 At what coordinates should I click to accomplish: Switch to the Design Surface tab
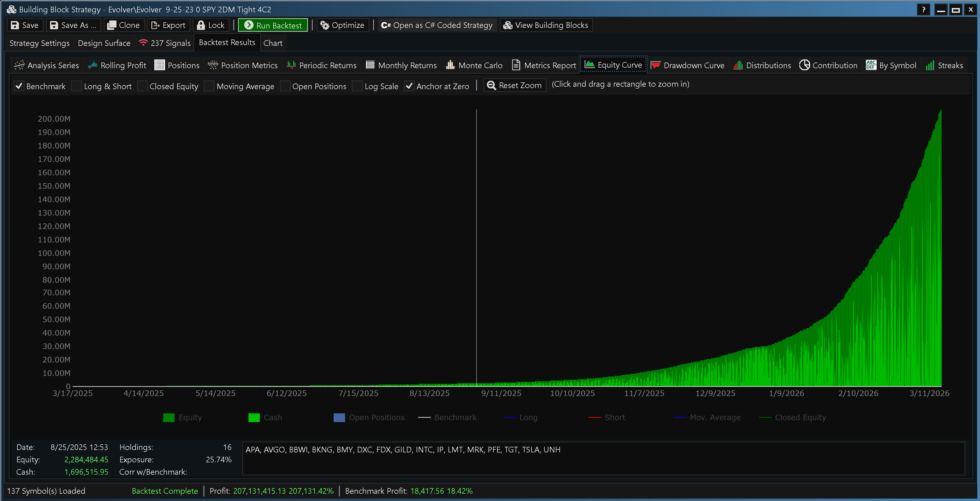click(104, 43)
